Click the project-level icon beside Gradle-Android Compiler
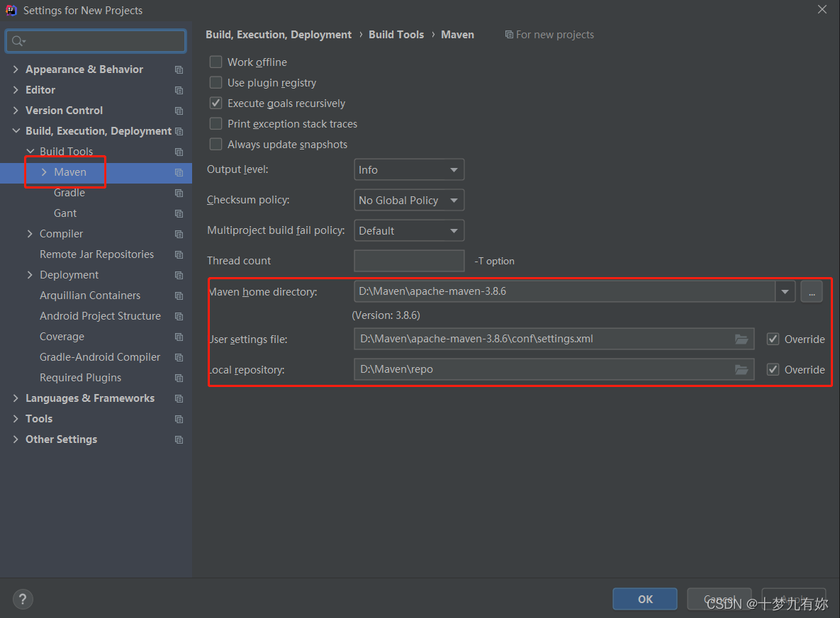The image size is (840, 618). click(x=179, y=357)
